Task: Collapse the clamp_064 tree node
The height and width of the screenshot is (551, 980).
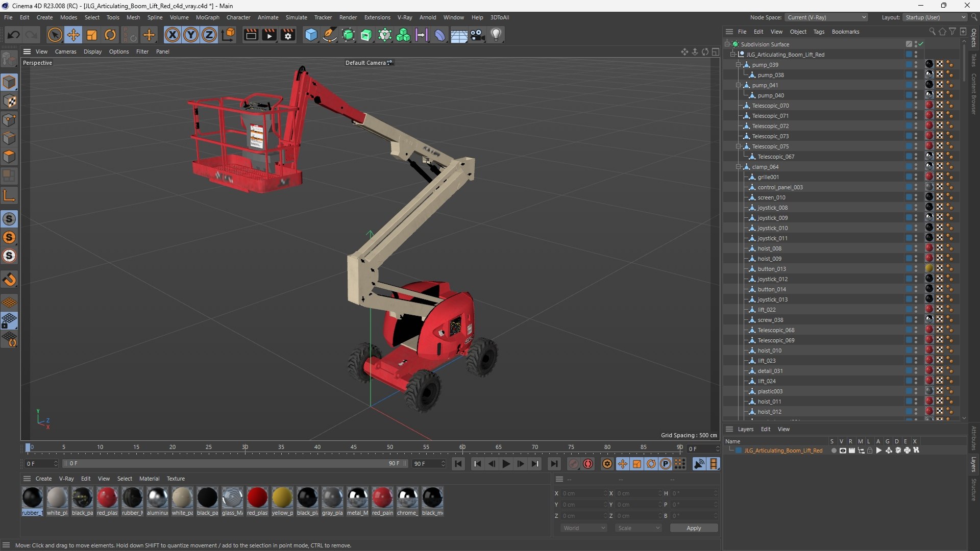Action: pos(738,167)
